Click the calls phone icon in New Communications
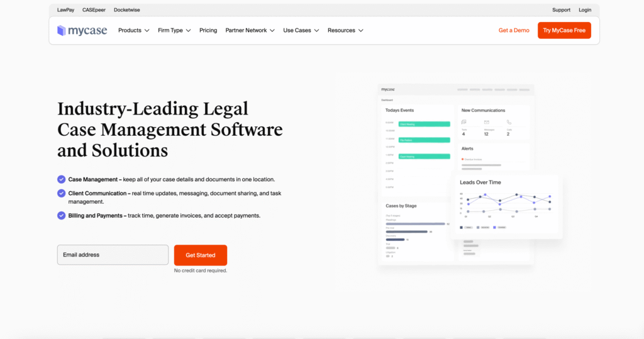 (509, 122)
